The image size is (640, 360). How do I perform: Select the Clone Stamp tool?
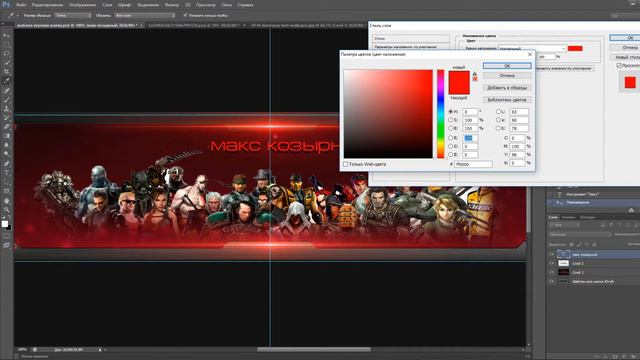6,109
